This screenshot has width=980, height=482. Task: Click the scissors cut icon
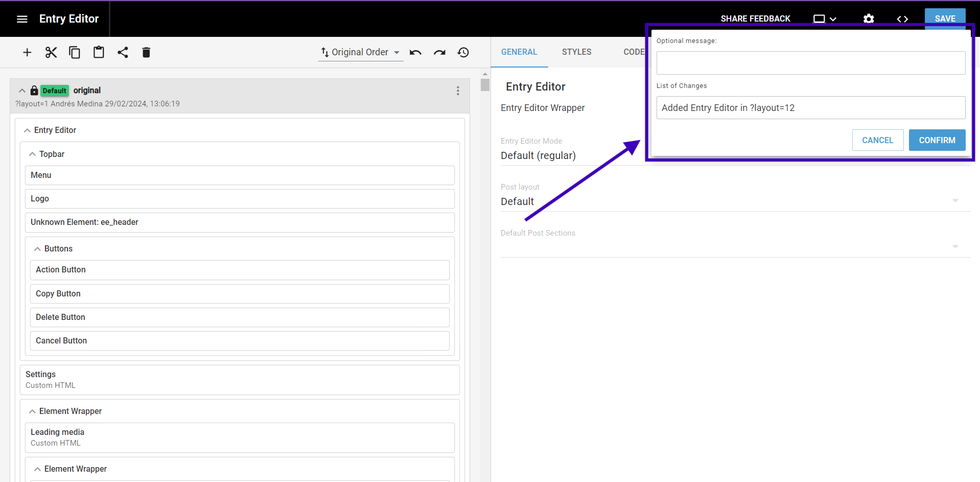pyautogui.click(x=51, y=52)
